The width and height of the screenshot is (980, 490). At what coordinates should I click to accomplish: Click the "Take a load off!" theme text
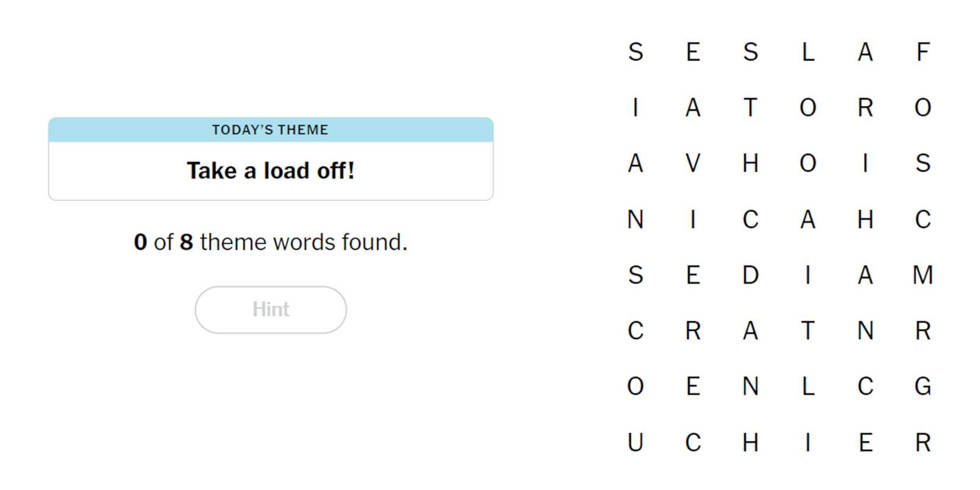pos(271,171)
